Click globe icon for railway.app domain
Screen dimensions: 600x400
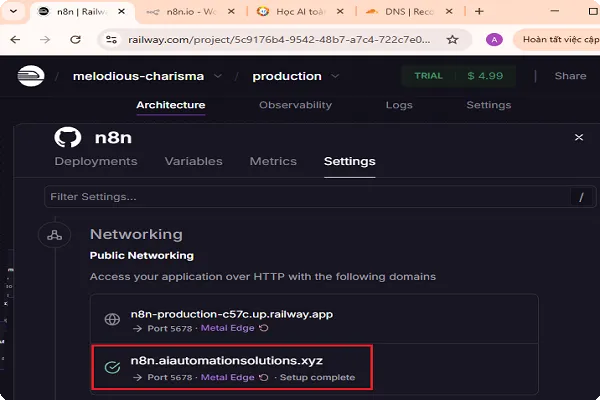[x=112, y=319]
